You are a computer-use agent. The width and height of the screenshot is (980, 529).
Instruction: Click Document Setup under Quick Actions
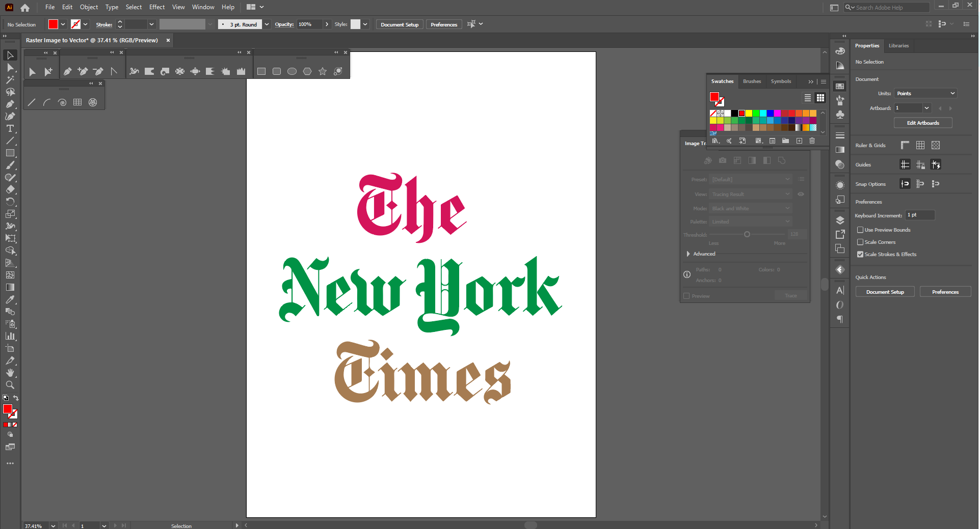885,292
